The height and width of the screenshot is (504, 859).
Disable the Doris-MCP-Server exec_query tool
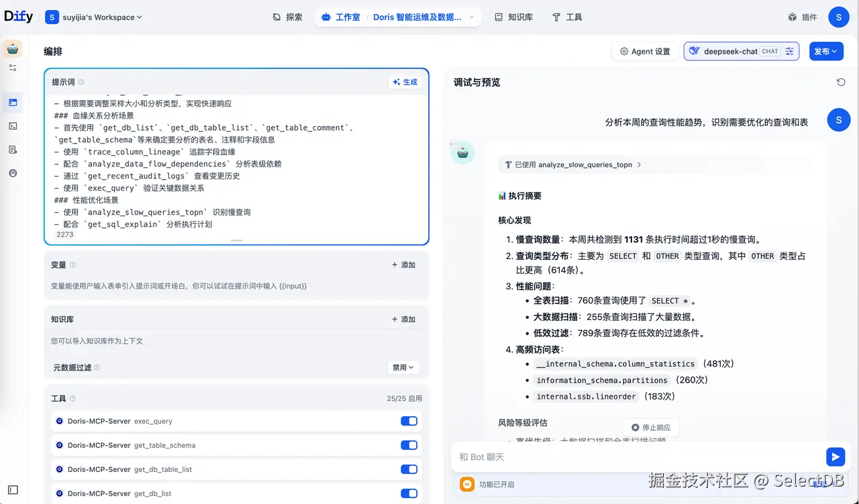click(x=409, y=421)
